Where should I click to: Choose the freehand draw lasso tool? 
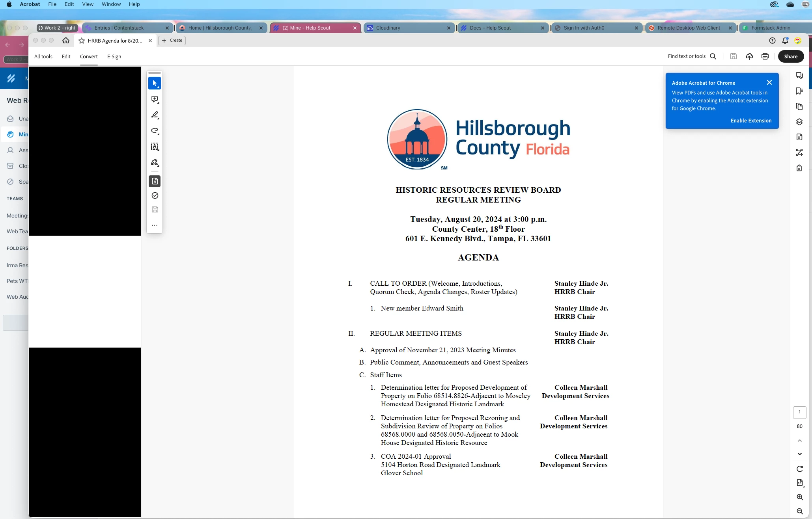[x=155, y=131]
